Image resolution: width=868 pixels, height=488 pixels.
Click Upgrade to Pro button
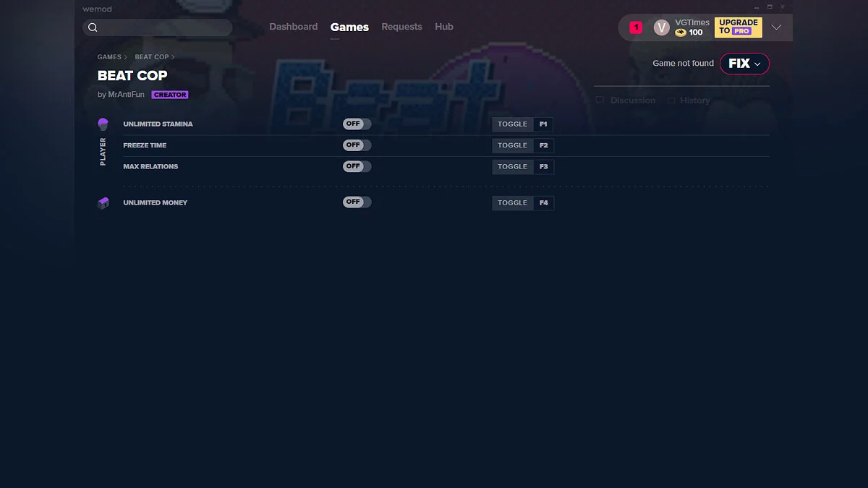[x=738, y=27]
